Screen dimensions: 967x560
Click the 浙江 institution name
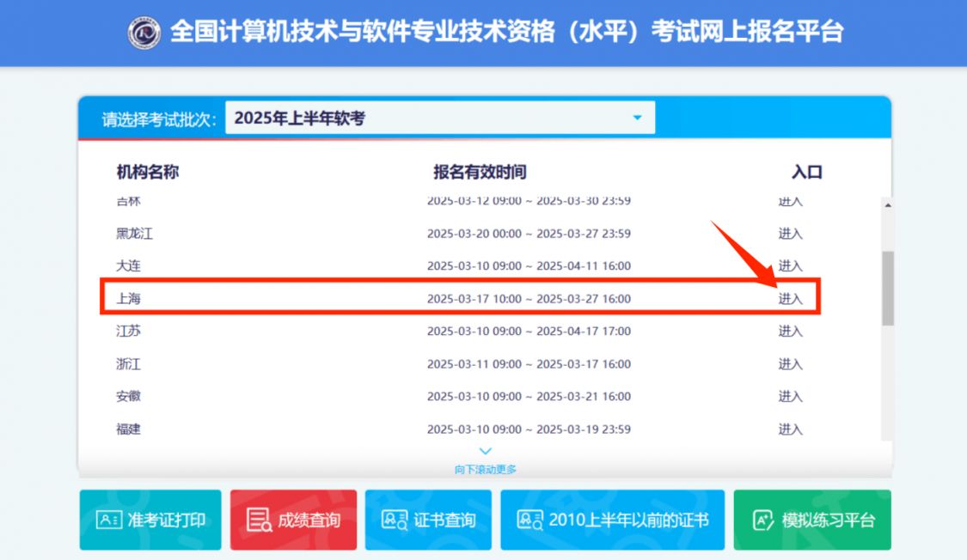tap(128, 364)
